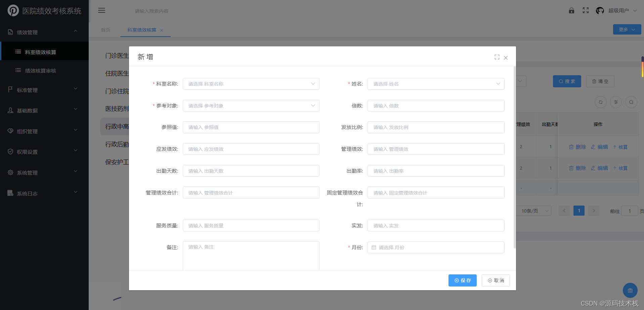Click the 保存 button
The width and height of the screenshot is (644, 310).
462,280
